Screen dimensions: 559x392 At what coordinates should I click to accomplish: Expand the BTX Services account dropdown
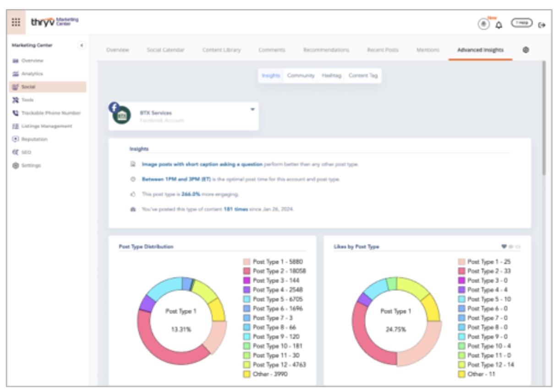[x=252, y=110]
